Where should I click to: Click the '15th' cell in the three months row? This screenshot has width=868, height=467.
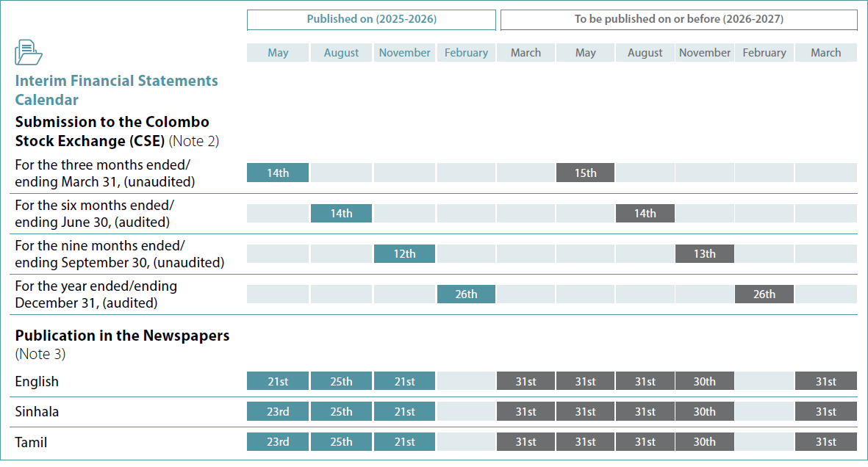click(x=585, y=173)
